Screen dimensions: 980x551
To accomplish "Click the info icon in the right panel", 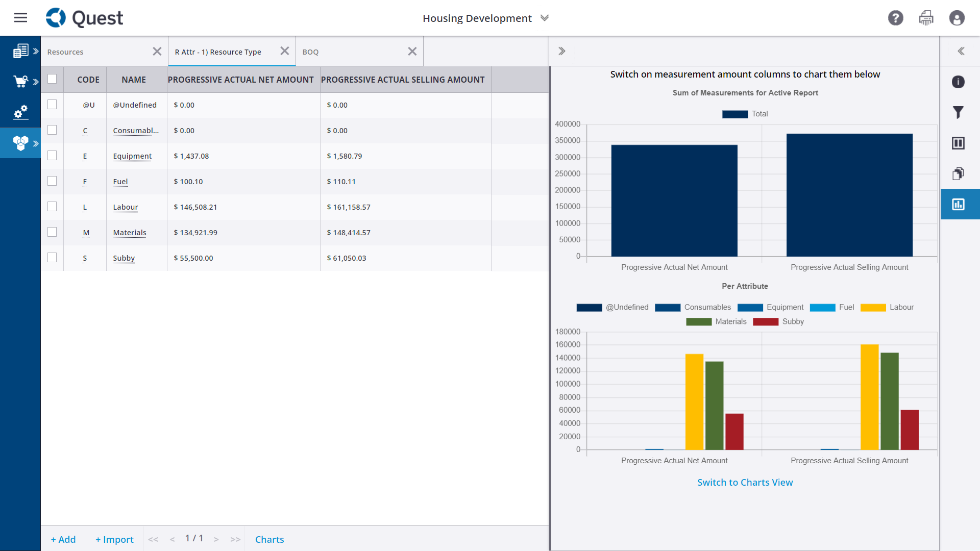I will pyautogui.click(x=959, y=82).
